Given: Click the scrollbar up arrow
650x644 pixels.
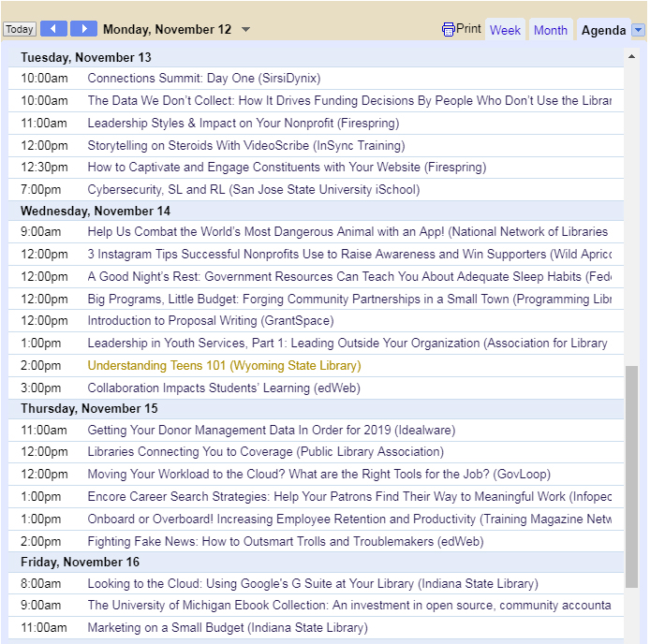Looking at the screenshot, I should (632, 56).
